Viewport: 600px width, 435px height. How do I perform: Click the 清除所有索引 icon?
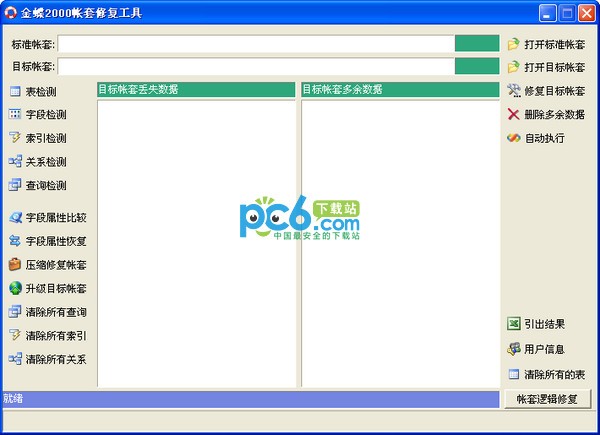pyautogui.click(x=15, y=335)
